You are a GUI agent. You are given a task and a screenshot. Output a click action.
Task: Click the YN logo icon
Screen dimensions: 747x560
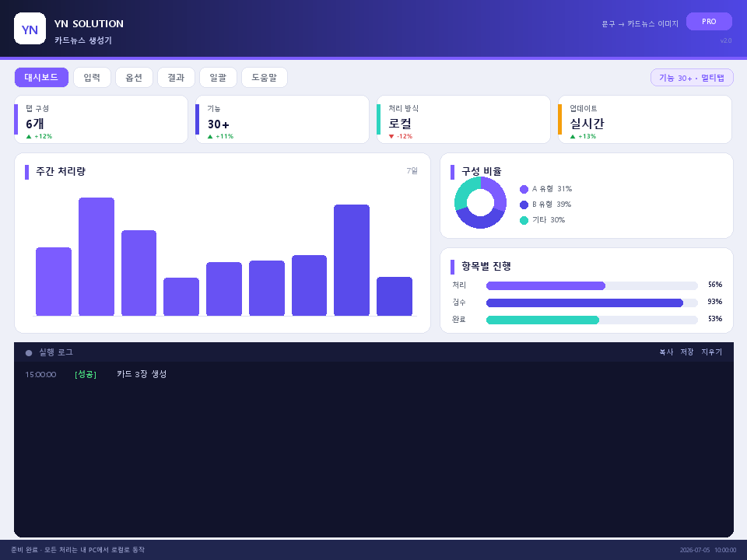pyautogui.click(x=30, y=29)
